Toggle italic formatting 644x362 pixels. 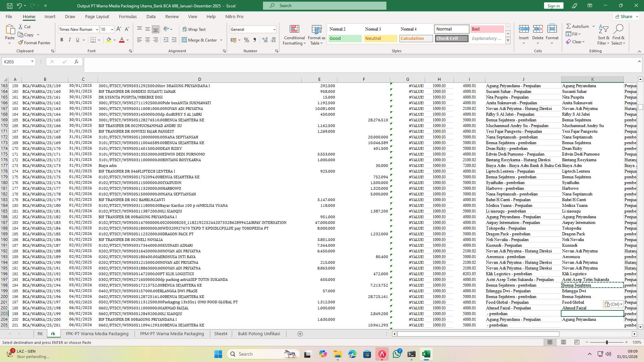(70, 40)
